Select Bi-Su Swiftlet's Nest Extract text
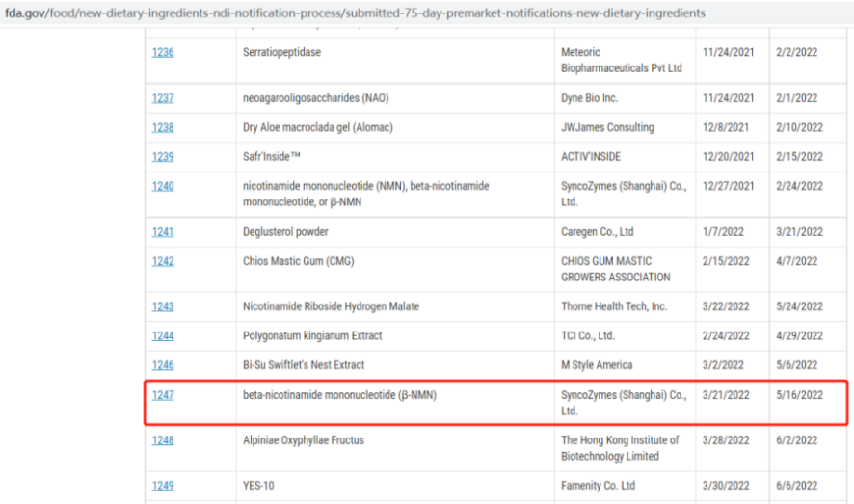Screen dimensions: 854x504 tap(304, 365)
